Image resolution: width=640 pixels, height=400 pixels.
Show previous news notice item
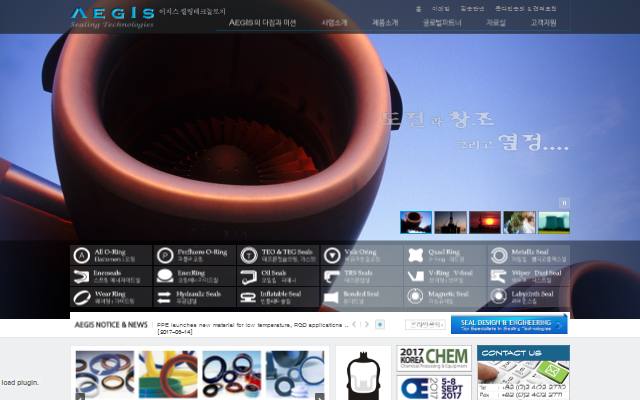coord(354,324)
